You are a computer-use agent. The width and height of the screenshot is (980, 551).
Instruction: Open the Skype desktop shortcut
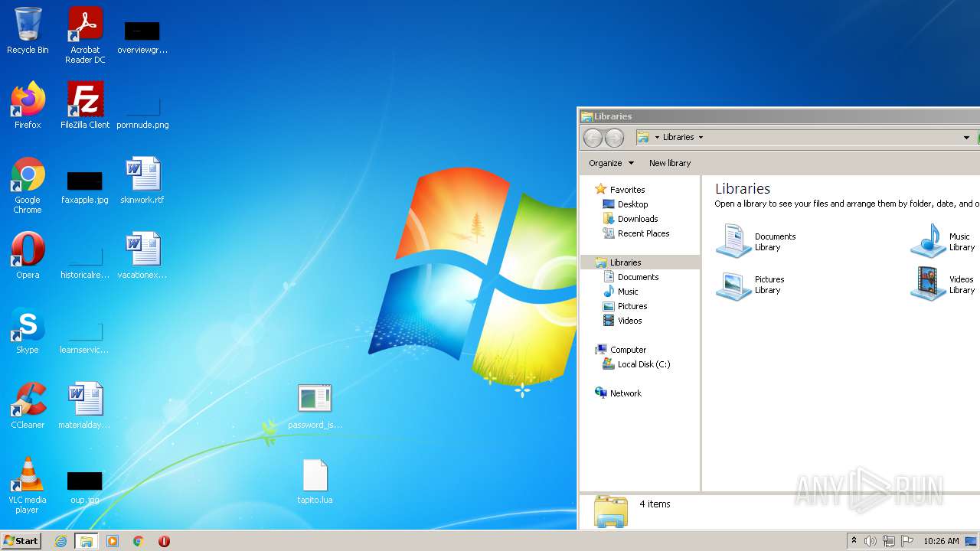click(x=28, y=331)
